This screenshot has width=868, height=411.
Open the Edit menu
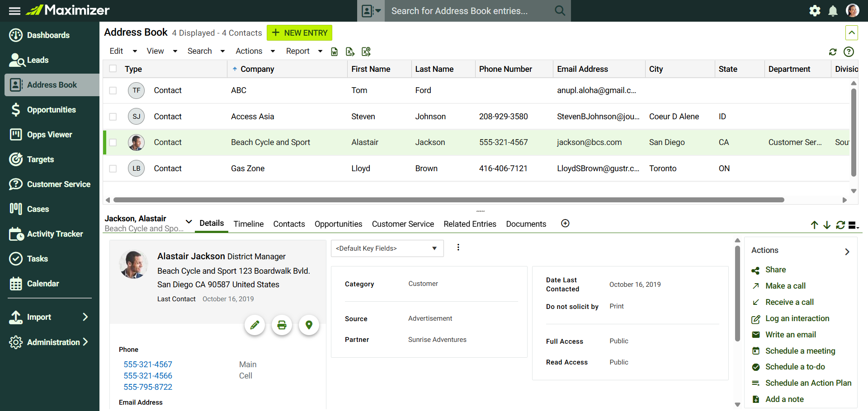click(x=123, y=51)
